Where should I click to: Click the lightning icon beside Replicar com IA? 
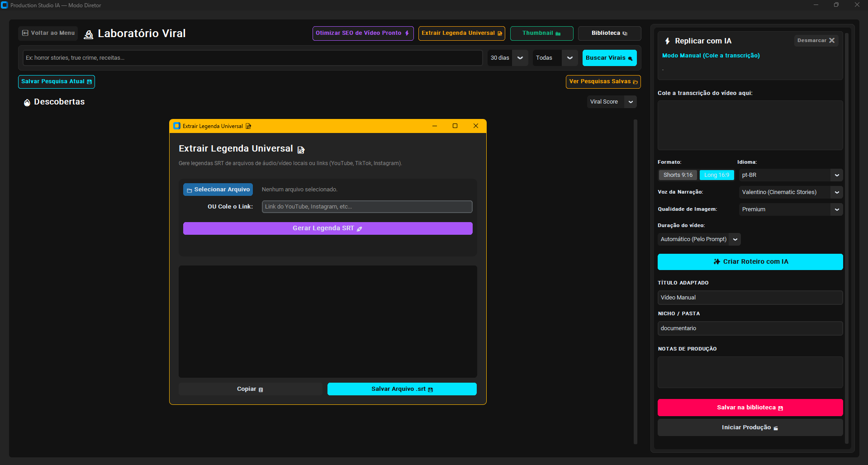point(667,41)
